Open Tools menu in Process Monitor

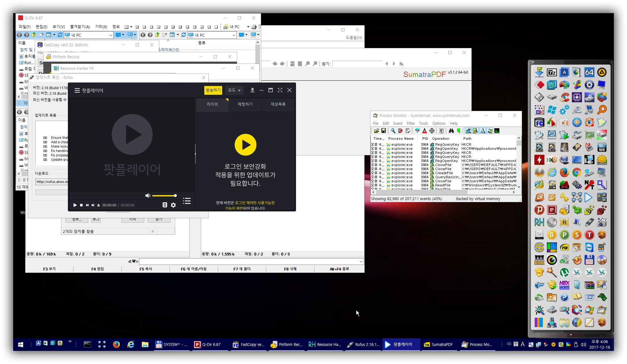pos(423,124)
